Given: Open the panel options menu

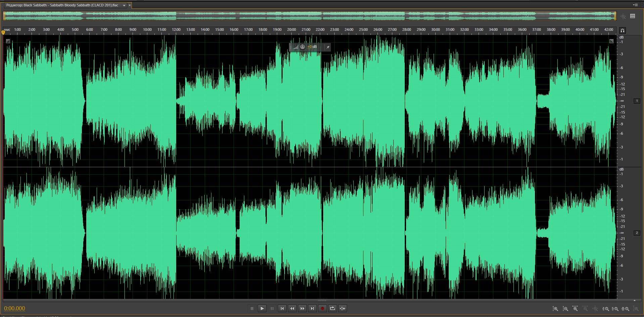Looking at the screenshot, I should 635,5.
